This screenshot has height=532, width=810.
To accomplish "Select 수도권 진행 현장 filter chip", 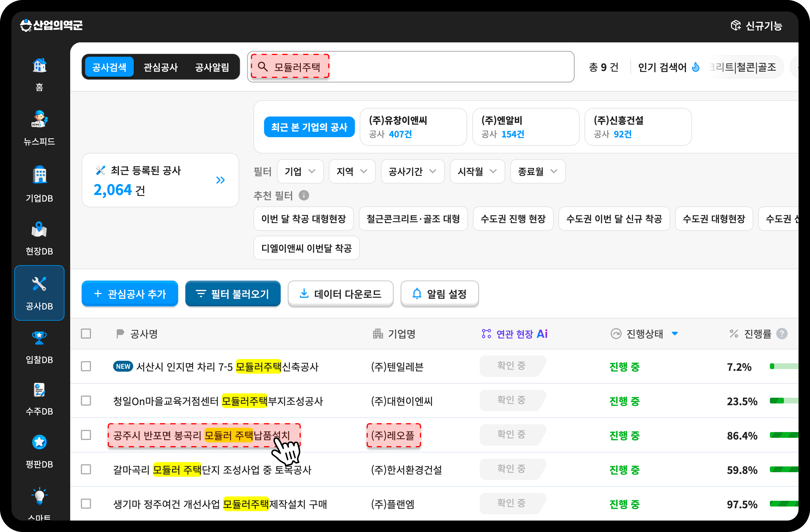I will click(513, 219).
